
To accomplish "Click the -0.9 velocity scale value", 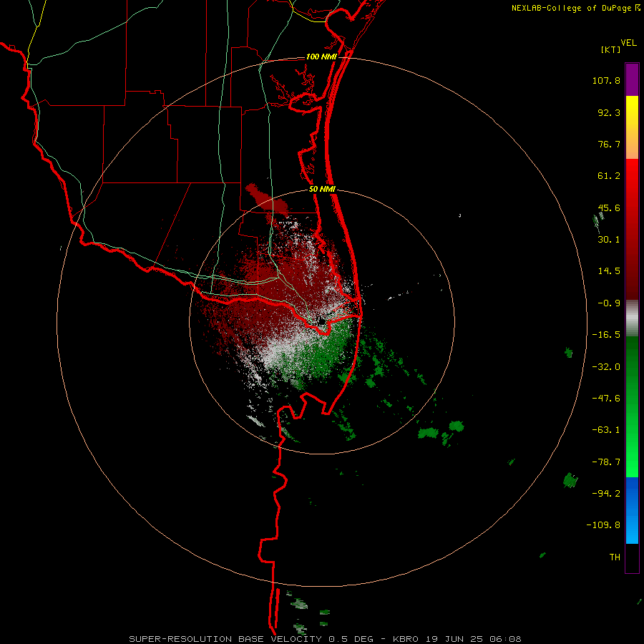I will (609, 303).
